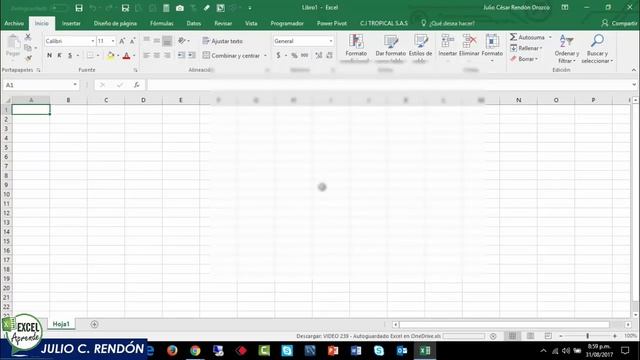
Task: Open the font size 11 dropdown
Action: 113,41
